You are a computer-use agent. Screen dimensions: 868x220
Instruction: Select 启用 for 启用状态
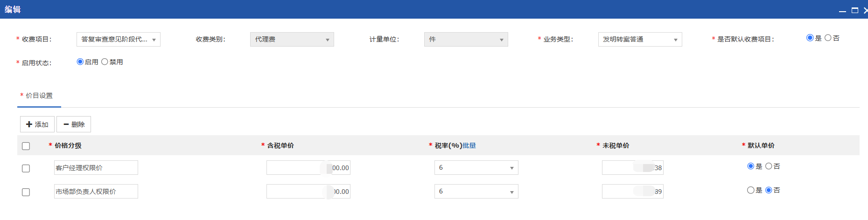pyautogui.click(x=80, y=62)
